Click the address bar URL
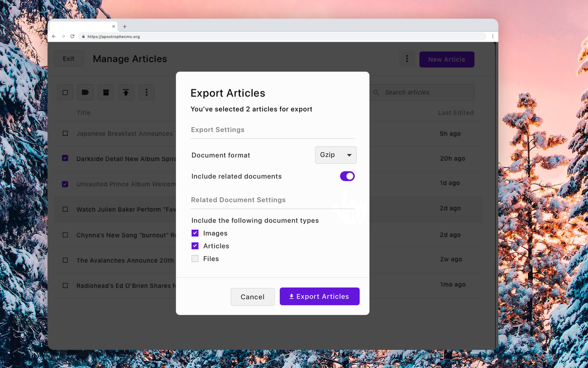This screenshot has width=588, height=368. (113, 37)
